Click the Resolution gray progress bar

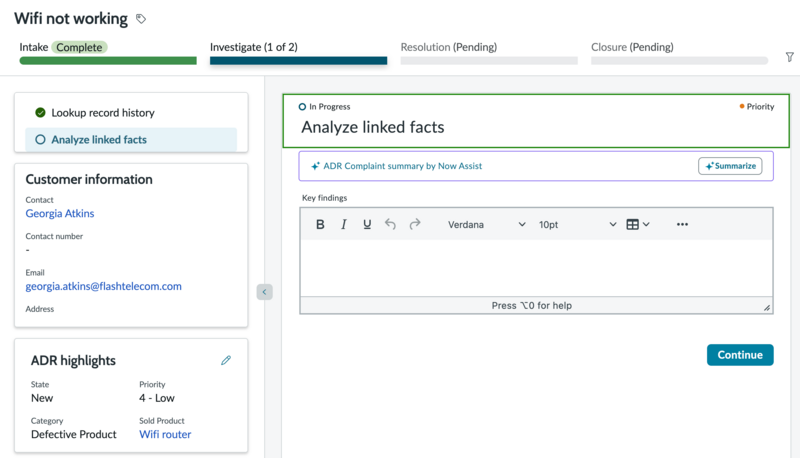click(x=489, y=61)
